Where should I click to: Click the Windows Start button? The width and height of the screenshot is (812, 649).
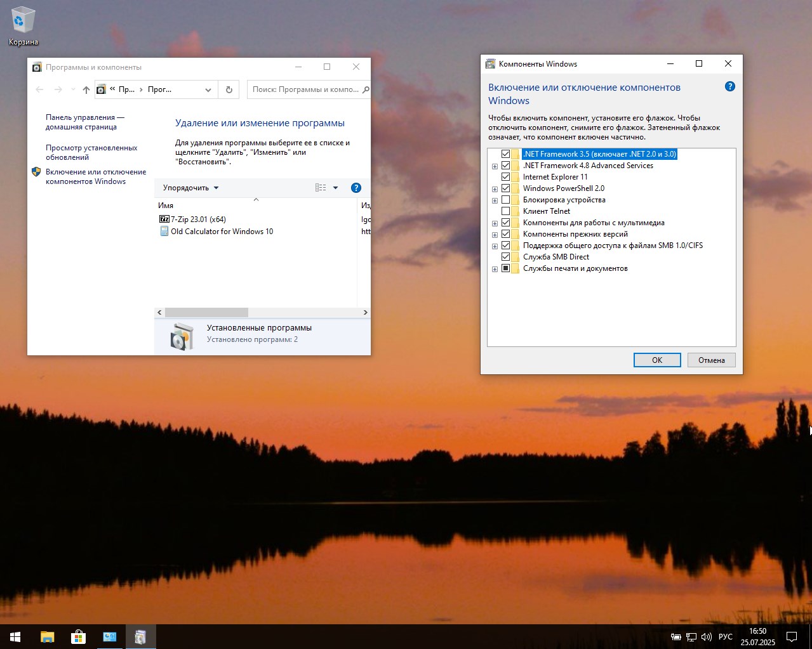click(x=15, y=636)
